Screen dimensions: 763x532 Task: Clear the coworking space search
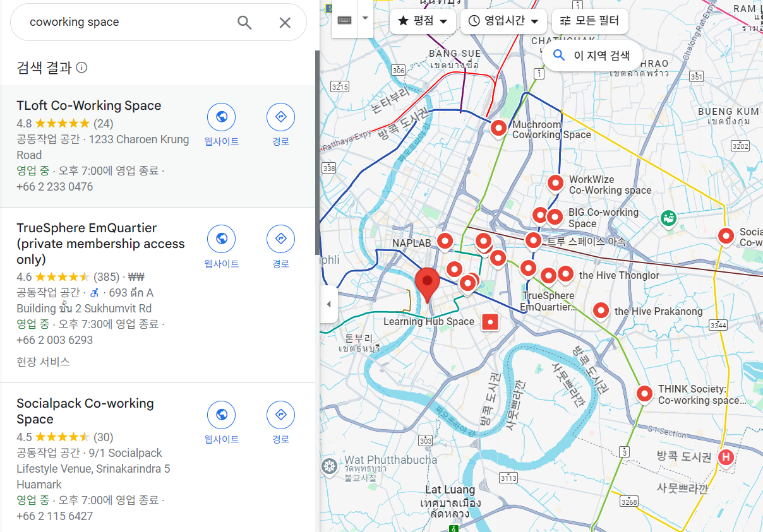[x=285, y=23]
